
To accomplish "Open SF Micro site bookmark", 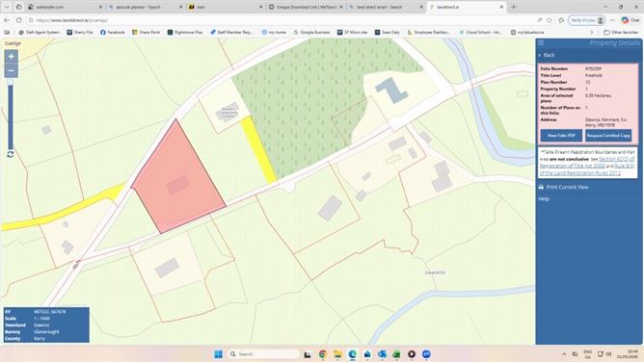I will click(x=353, y=32).
